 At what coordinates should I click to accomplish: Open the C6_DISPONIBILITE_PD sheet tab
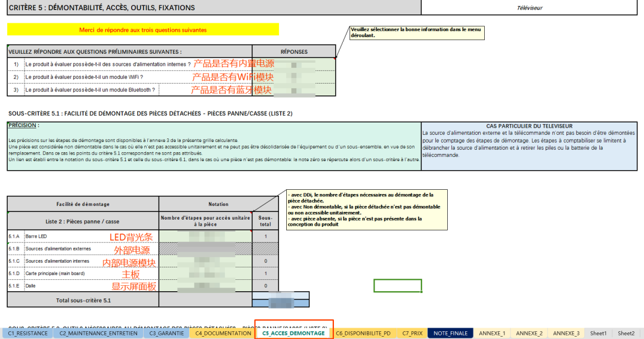coord(363,333)
